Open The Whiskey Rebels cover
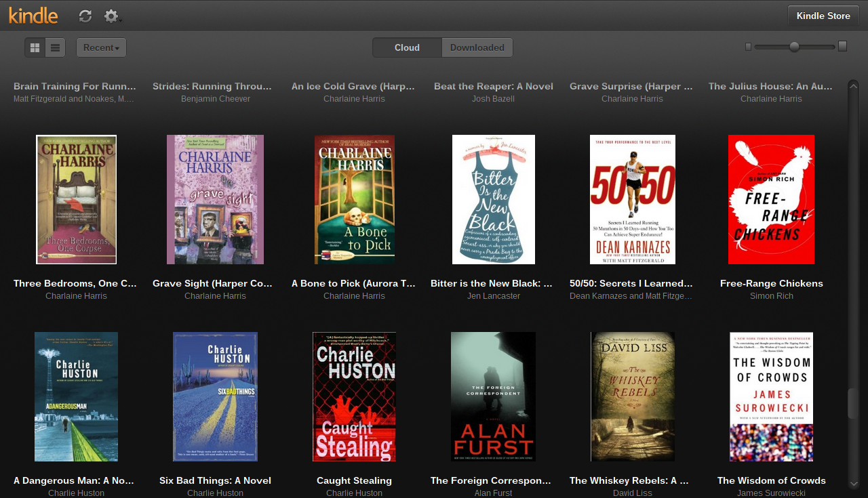This screenshot has height=498, width=868. 633,396
